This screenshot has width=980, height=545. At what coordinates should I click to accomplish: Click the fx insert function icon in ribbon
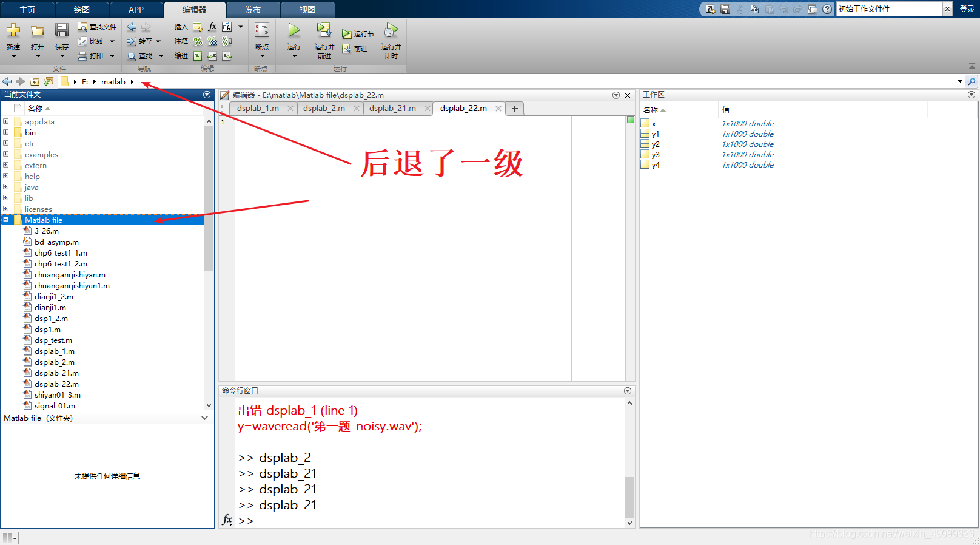click(212, 27)
